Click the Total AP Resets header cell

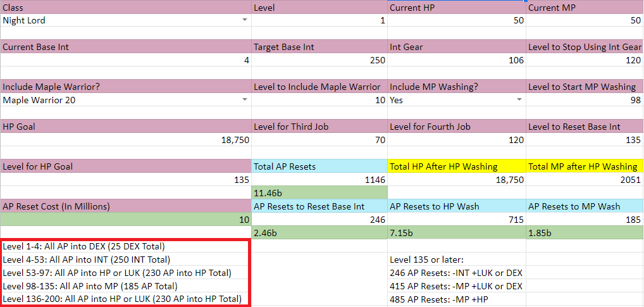tap(319, 166)
